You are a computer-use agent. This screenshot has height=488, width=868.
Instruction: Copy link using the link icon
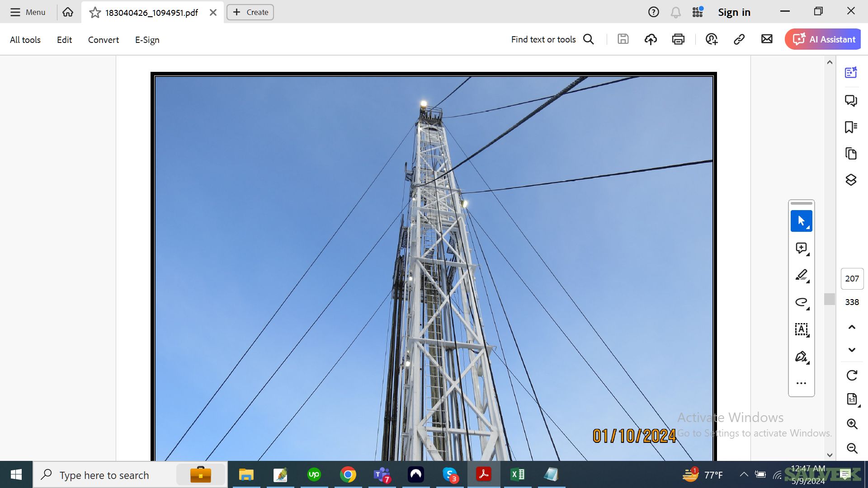point(739,39)
